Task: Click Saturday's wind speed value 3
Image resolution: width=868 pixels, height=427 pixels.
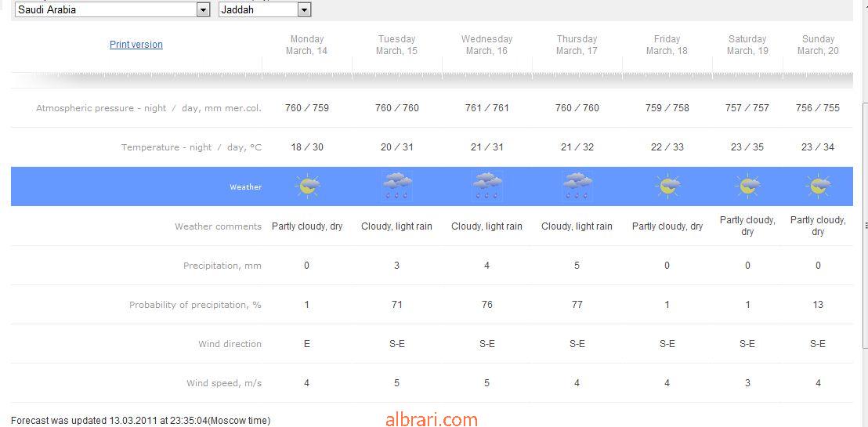Action: coord(747,383)
